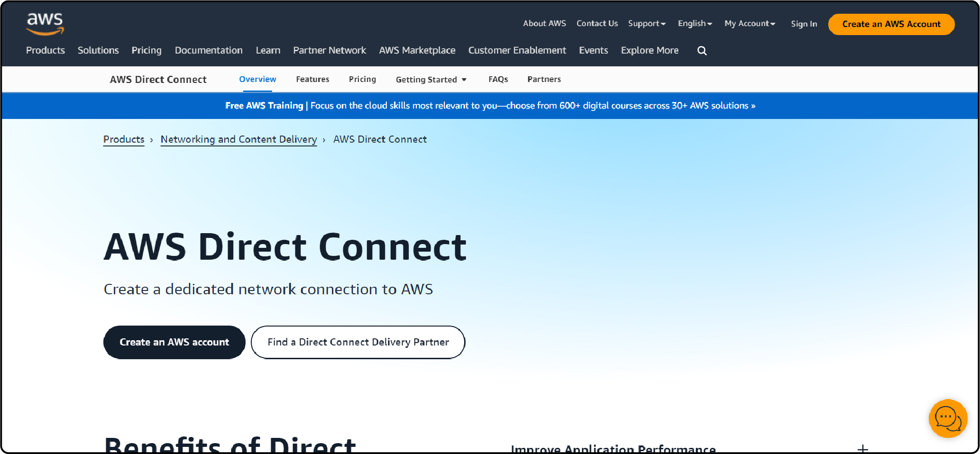Viewport: 980px width, 454px height.
Task: Click the Products breadcrumb link
Action: click(x=124, y=139)
